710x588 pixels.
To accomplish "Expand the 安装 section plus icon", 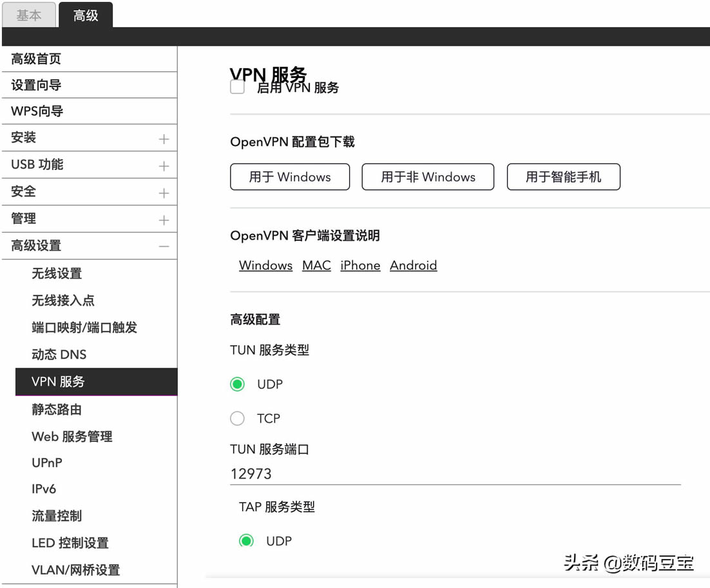I will click(164, 139).
